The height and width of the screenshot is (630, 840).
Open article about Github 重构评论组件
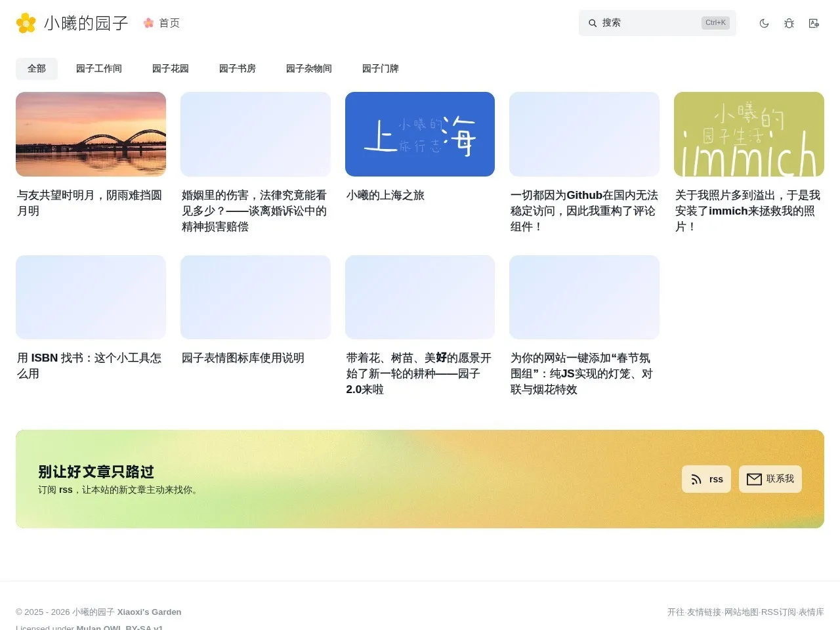pyautogui.click(x=584, y=211)
